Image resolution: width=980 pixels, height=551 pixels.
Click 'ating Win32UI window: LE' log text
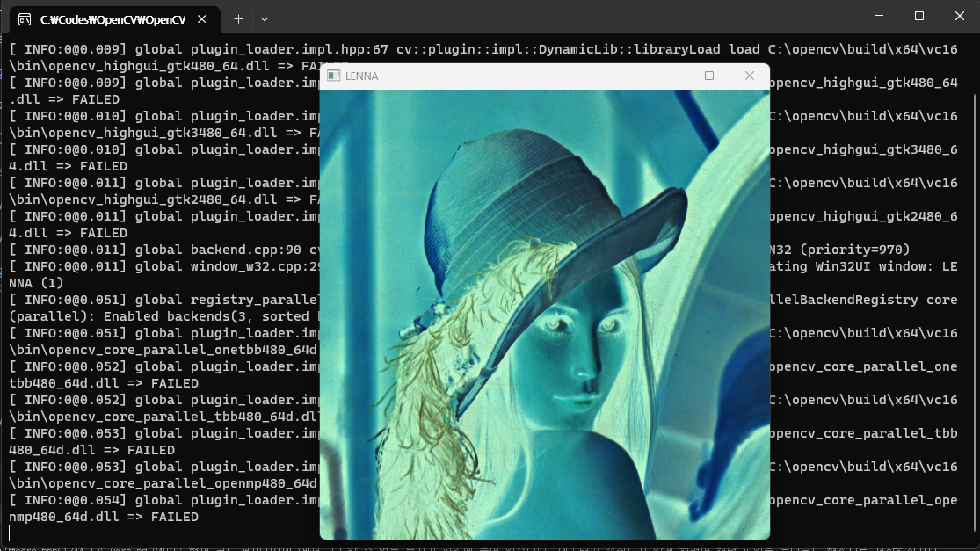pyautogui.click(x=863, y=266)
